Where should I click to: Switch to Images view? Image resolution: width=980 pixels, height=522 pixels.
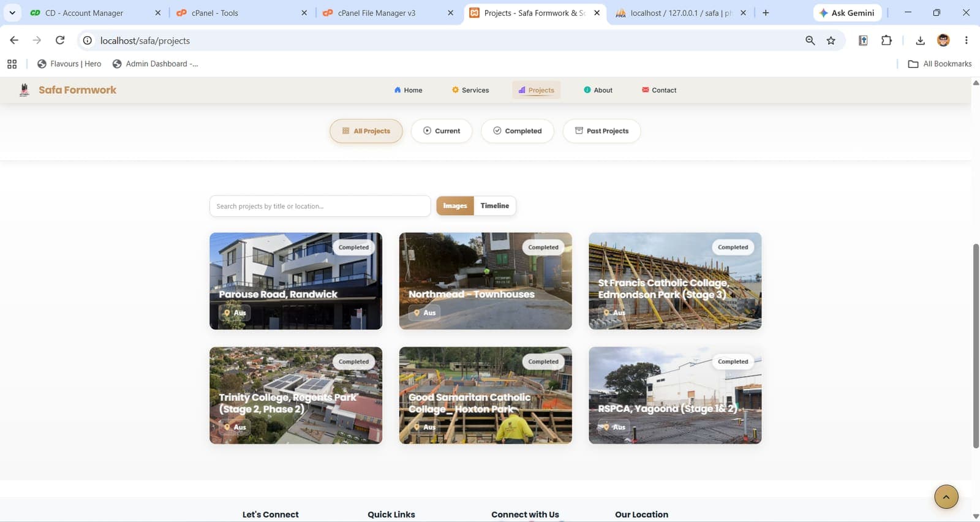coord(455,206)
